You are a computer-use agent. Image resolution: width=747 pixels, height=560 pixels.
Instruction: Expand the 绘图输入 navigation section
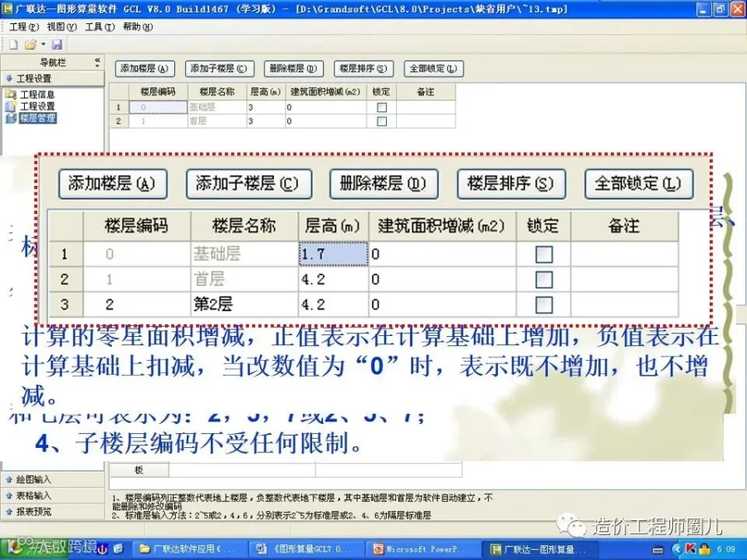tap(52, 480)
